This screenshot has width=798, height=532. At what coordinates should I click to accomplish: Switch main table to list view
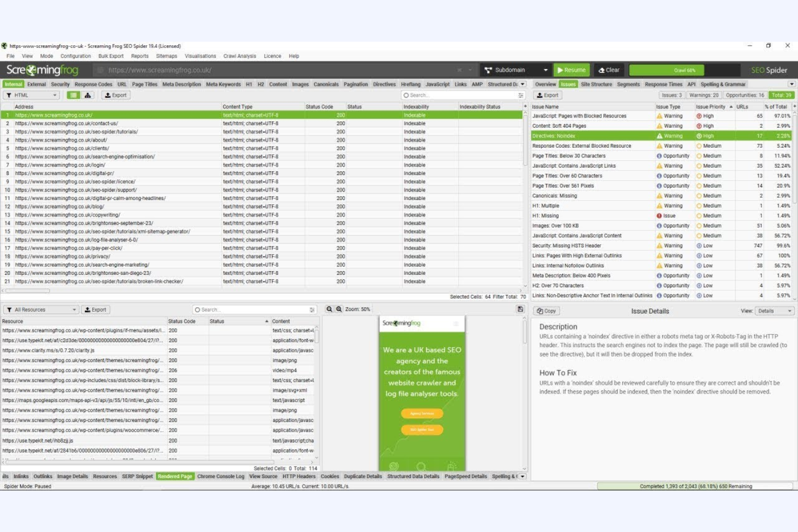pos(73,95)
